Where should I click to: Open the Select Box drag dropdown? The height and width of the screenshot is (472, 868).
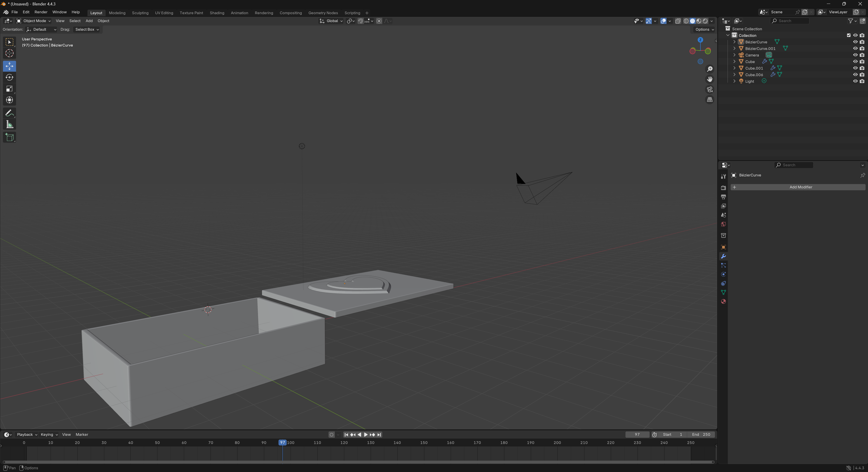coord(87,30)
